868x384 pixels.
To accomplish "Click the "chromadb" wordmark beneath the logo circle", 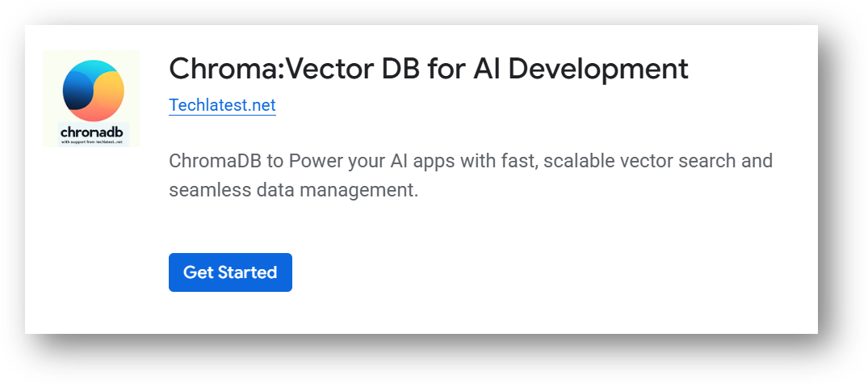I will pyautogui.click(x=90, y=132).
